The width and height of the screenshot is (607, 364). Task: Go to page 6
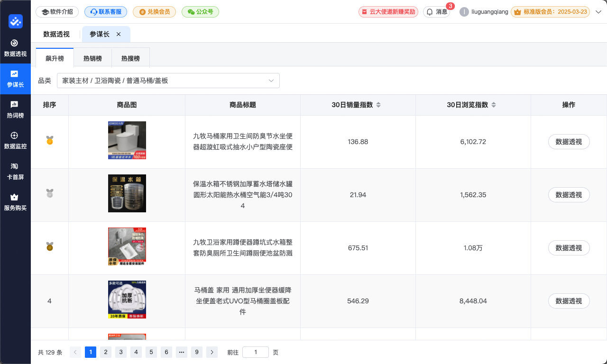(166, 352)
